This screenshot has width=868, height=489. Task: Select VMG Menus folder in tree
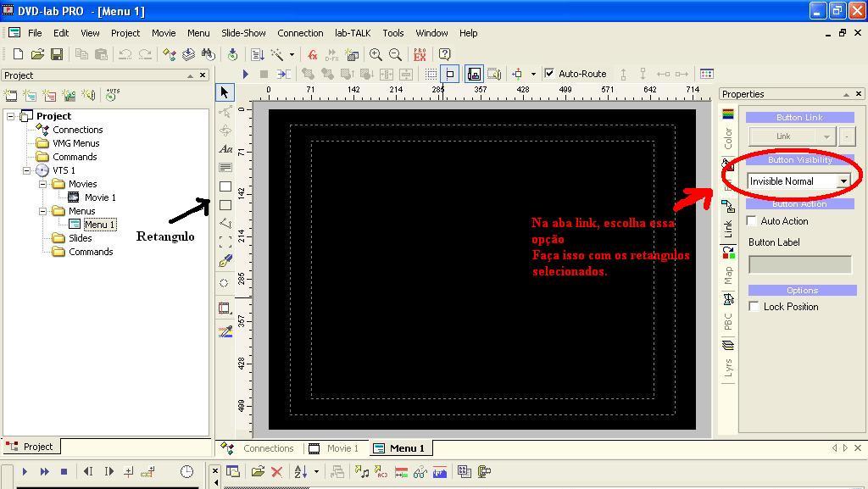pyautogui.click(x=75, y=143)
